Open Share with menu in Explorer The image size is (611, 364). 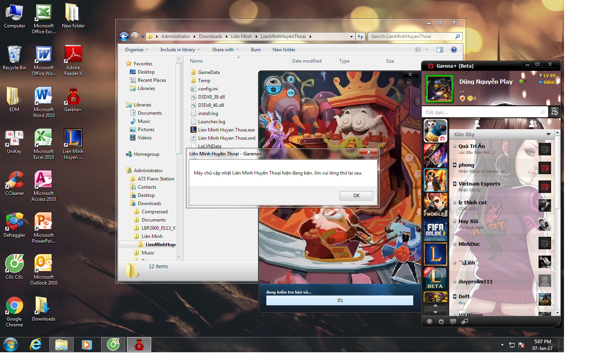point(225,50)
